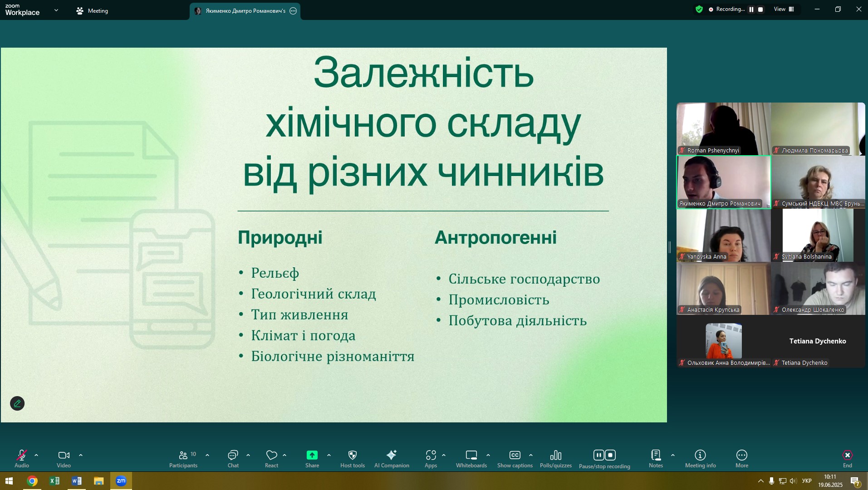
Task: Switch to the Meeting tab
Action: click(x=93, y=10)
